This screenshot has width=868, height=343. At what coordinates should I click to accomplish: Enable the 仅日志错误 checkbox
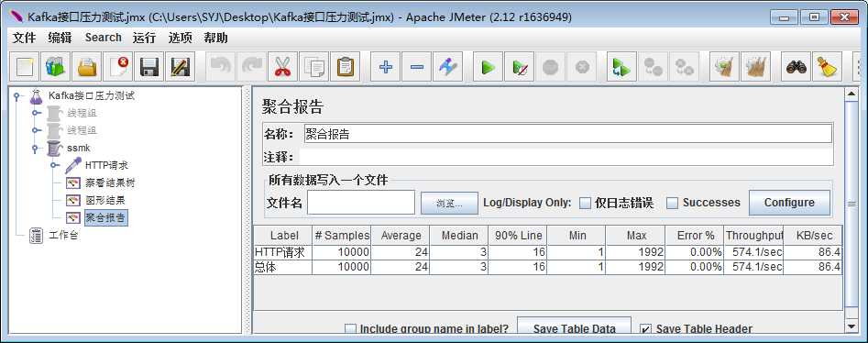[585, 203]
